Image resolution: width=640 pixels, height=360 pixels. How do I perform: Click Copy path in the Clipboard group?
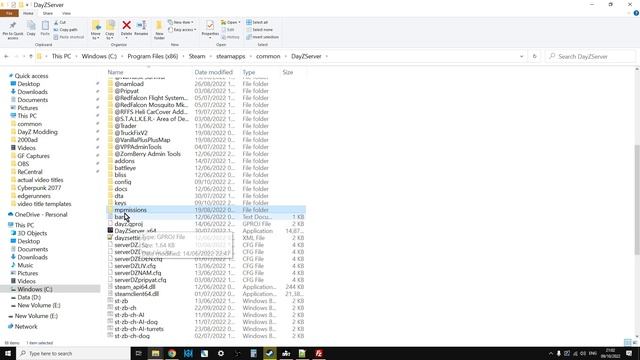(65, 30)
